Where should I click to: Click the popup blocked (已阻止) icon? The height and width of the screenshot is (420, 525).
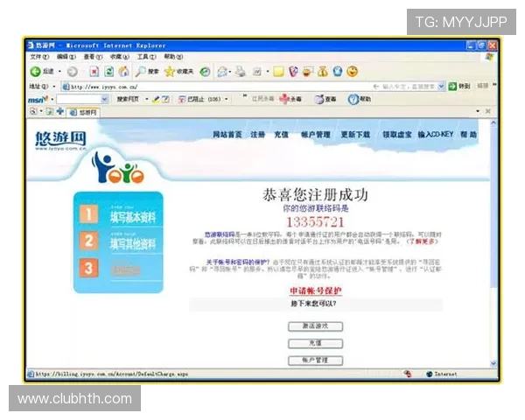(182, 100)
